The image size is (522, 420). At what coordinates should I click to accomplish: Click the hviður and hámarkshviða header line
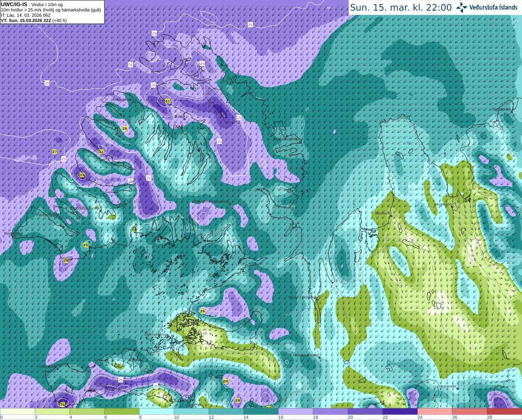click(x=51, y=10)
